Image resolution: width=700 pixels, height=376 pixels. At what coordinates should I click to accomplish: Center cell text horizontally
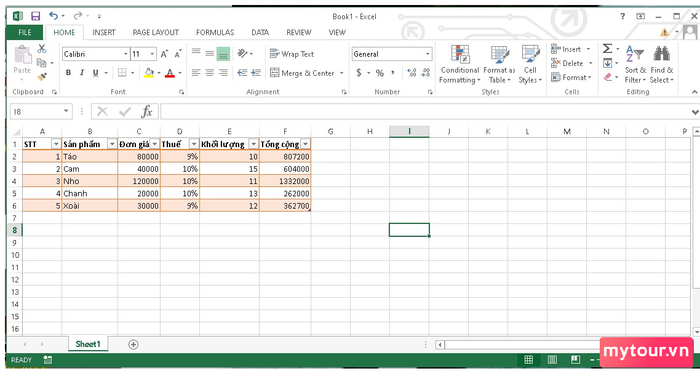pyautogui.click(x=209, y=73)
